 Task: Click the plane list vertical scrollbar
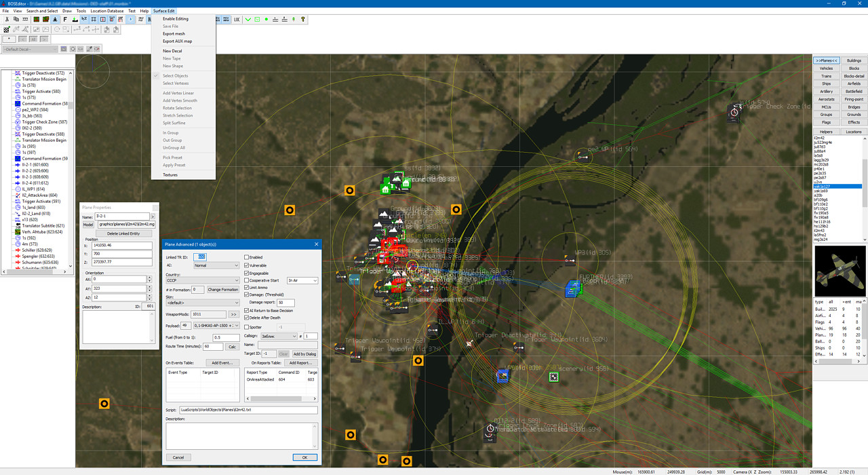coord(865,189)
